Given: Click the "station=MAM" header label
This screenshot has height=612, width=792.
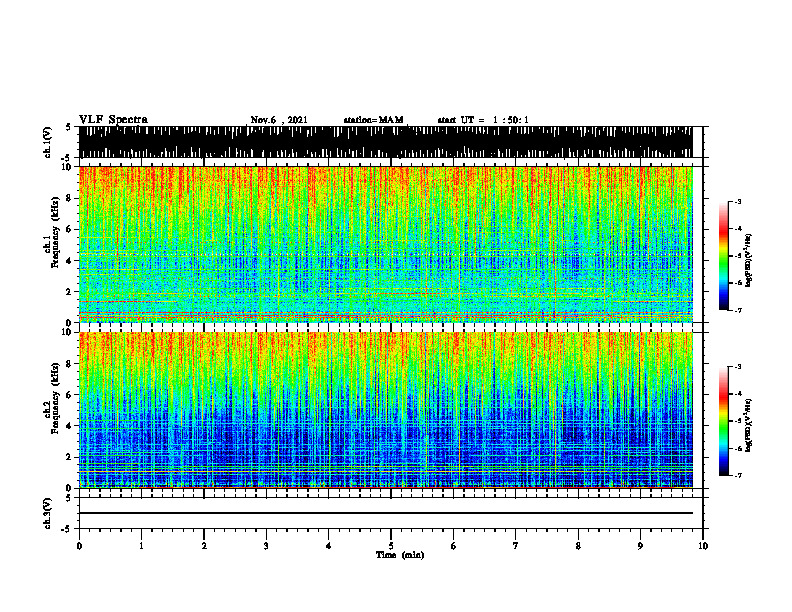Looking at the screenshot, I should point(374,120).
